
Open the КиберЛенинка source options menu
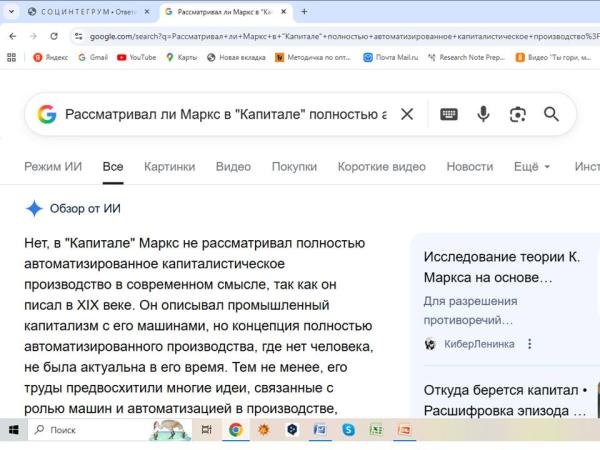point(530,344)
